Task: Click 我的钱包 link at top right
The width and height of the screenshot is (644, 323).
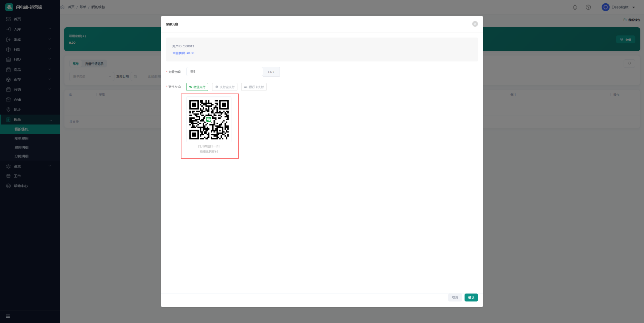Action: [632, 20]
